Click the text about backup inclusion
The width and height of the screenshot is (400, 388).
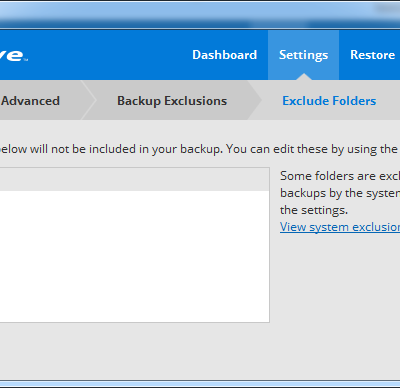tap(199, 149)
